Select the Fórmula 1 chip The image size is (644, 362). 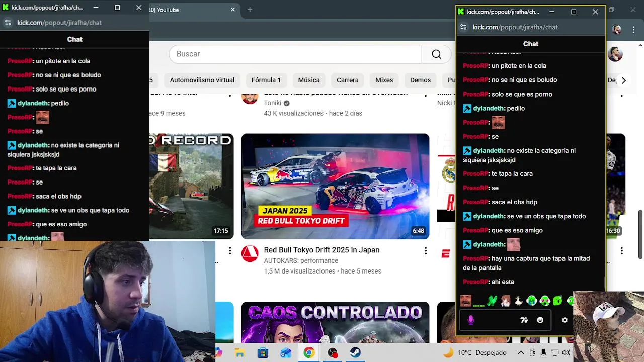coord(266,80)
